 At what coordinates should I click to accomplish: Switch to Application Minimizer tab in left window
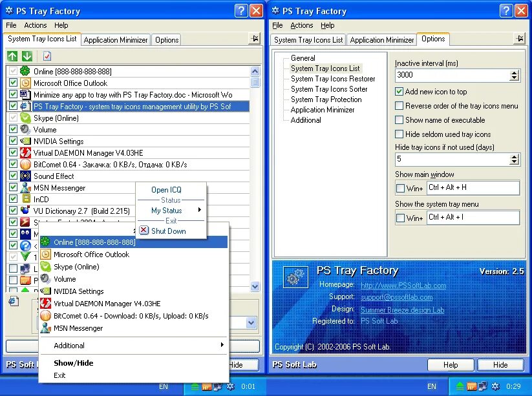click(116, 40)
